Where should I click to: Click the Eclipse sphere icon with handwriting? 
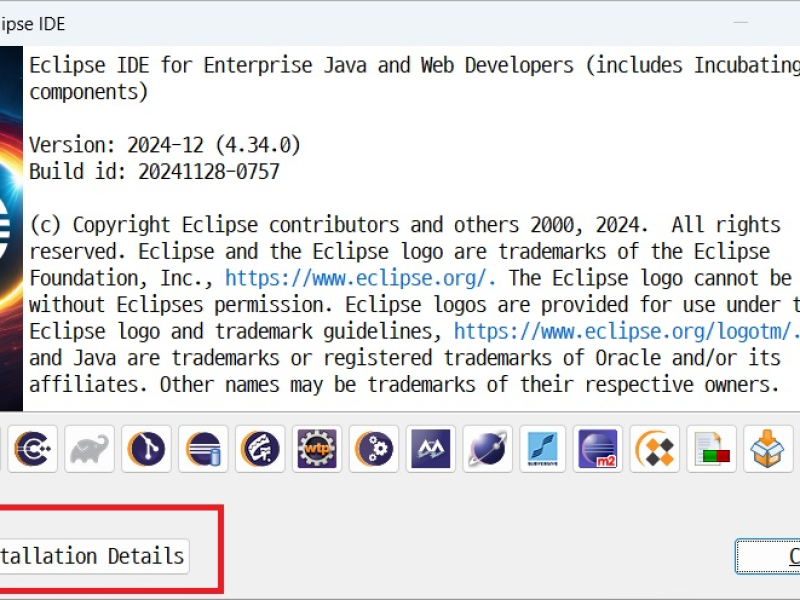click(x=260, y=449)
